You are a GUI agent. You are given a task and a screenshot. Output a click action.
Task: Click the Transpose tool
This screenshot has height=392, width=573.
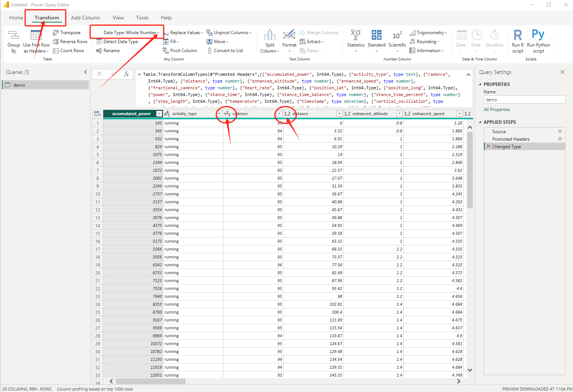tap(66, 33)
